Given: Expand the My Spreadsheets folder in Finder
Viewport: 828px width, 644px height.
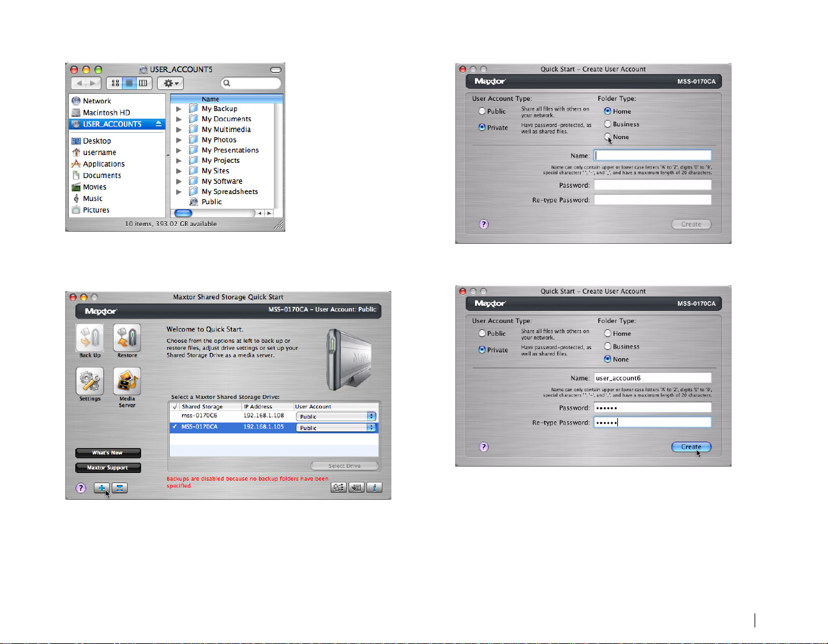Looking at the screenshot, I should 179,191.
